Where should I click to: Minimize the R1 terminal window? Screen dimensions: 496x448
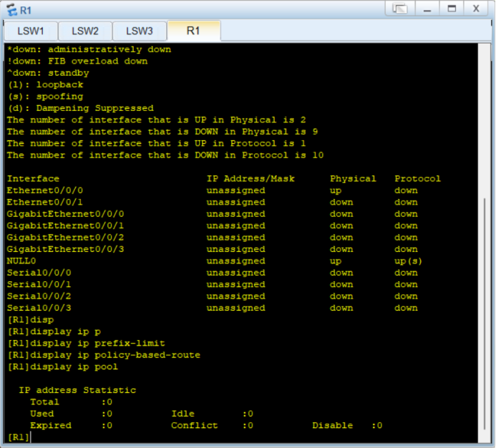tap(427, 8)
